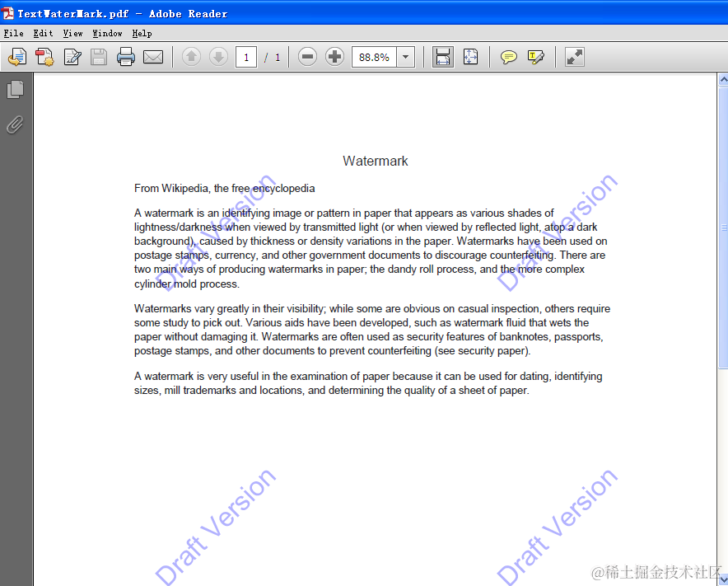This screenshot has height=586, width=728.
Task: Click the email envelope icon
Action: point(152,57)
